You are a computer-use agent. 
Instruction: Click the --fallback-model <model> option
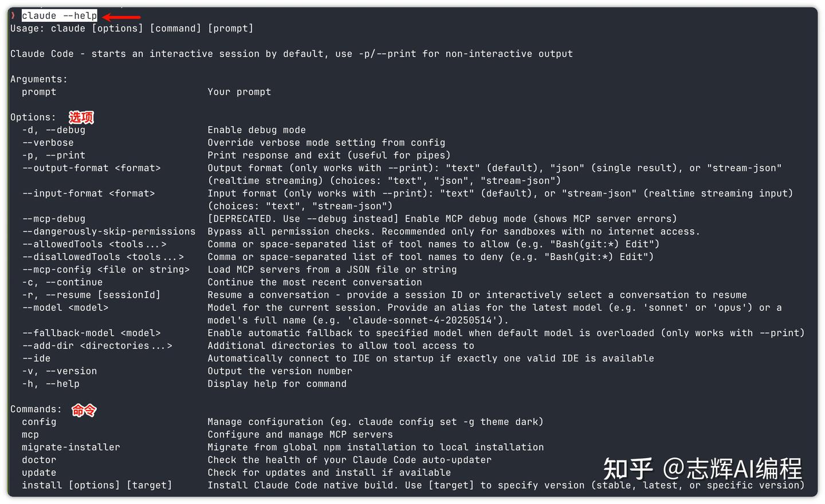pyautogui.click(x=91, y=333)
